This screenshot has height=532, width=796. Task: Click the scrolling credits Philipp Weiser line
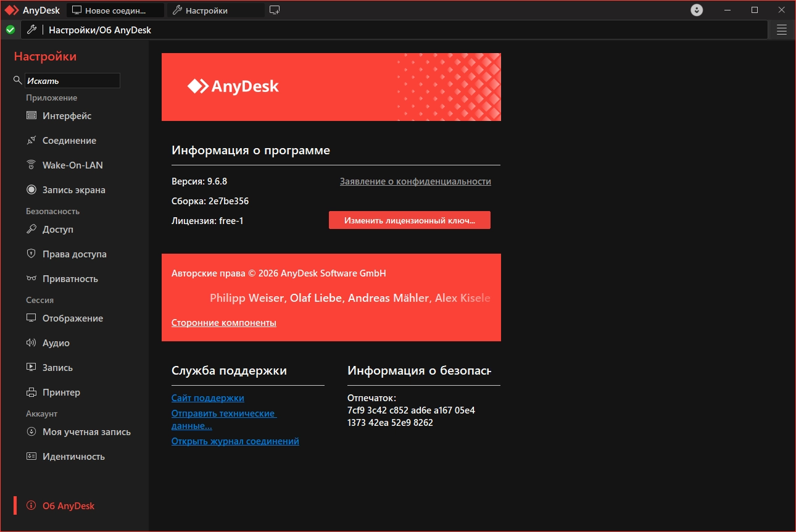[350, 298]
